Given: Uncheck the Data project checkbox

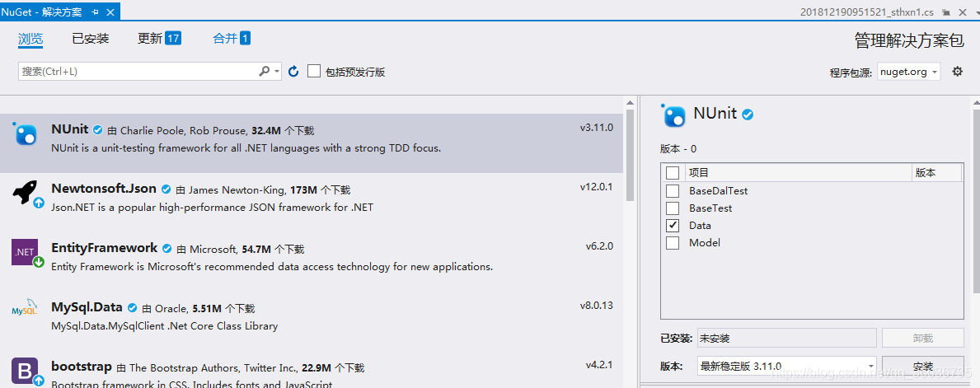Looking at the screenshot, I should click(673, 226).
